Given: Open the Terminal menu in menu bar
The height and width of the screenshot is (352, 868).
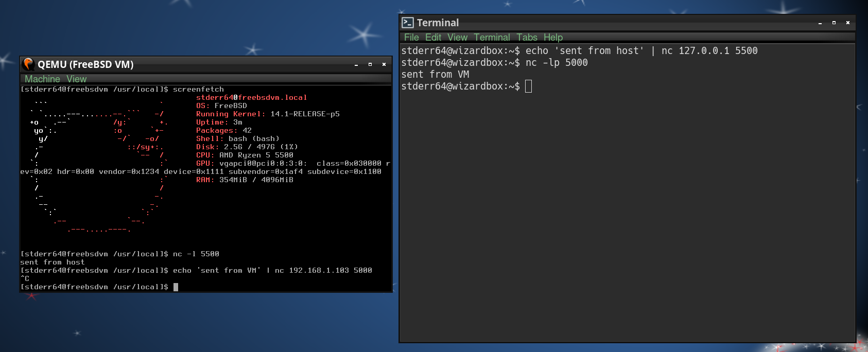Looking at the screenshot, I should tap(492, 37).
